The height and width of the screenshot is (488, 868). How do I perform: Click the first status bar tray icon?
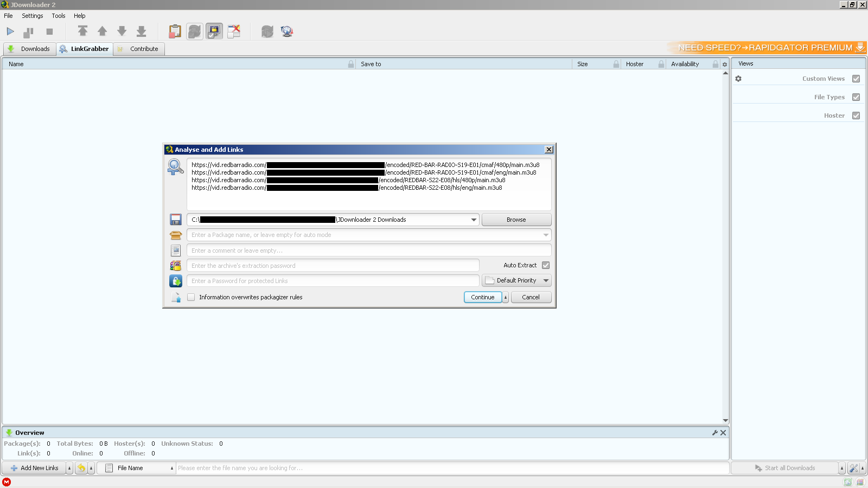click(x=847, y=482)
